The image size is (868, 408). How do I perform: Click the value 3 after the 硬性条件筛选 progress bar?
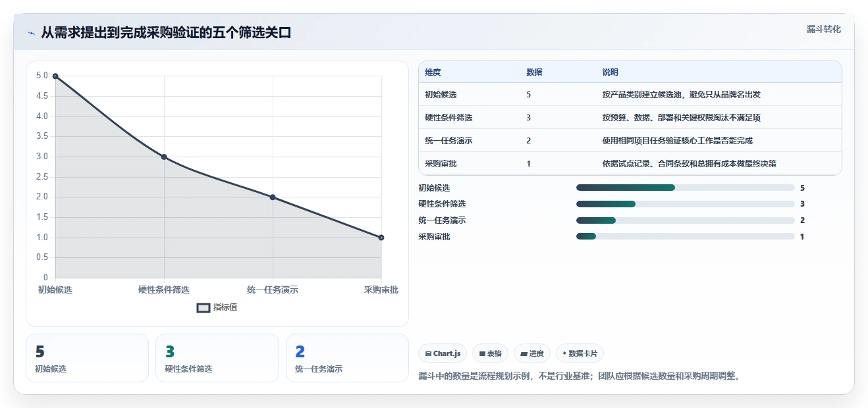point(803,204)
